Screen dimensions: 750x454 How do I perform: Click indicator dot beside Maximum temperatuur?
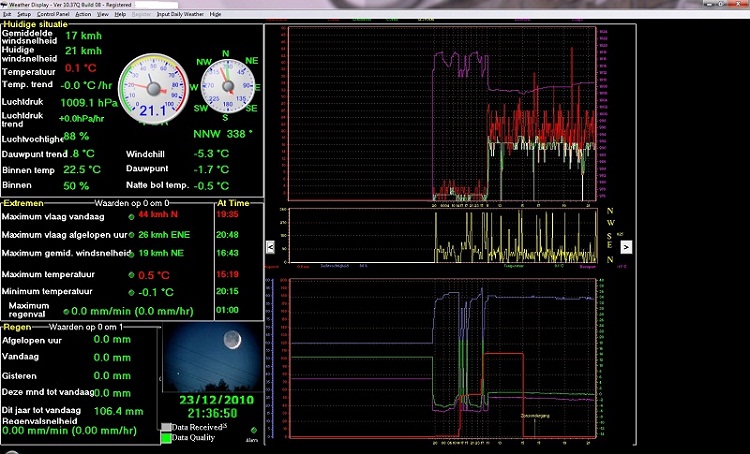click(x=132, y=274)
